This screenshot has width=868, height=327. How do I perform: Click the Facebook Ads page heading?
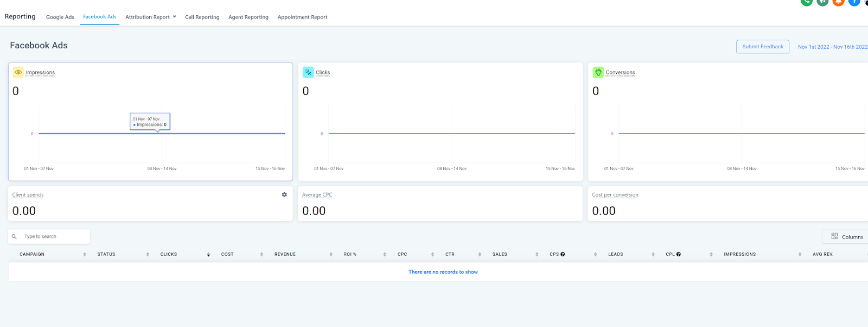(x=39, y=46)
